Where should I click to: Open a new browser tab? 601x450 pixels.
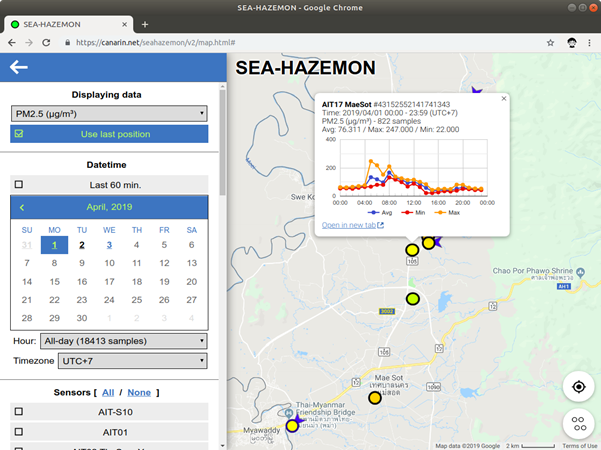click(145, 25)
